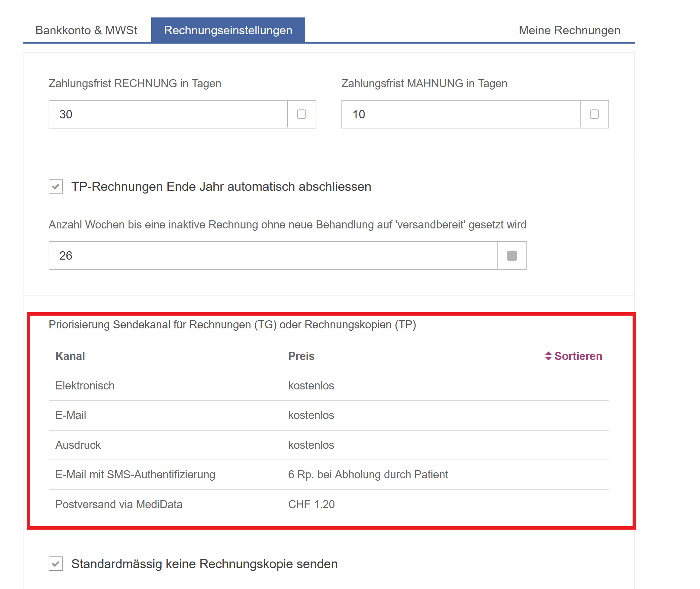Image resolution: width=700 pixels, height=589 pixels.
Task: Click Priorisierung Sendekanal section heading
Action: click(x=232, y=325)
